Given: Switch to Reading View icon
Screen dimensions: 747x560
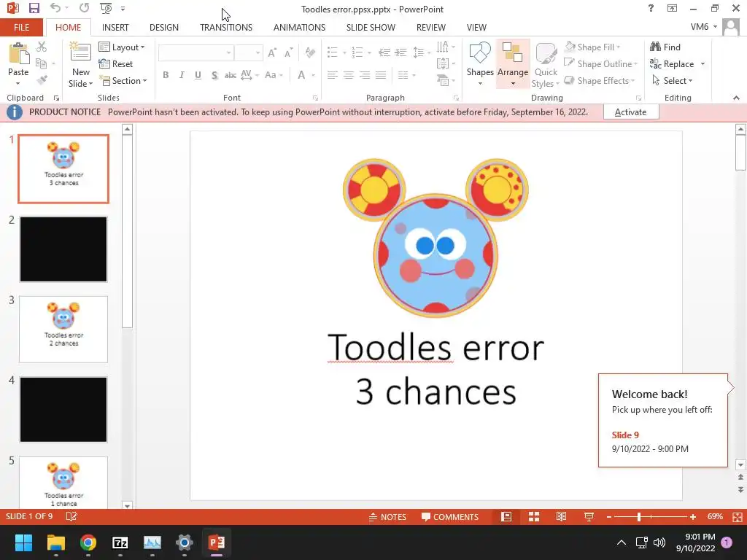Looking at the screenshot, I should 561,517.
